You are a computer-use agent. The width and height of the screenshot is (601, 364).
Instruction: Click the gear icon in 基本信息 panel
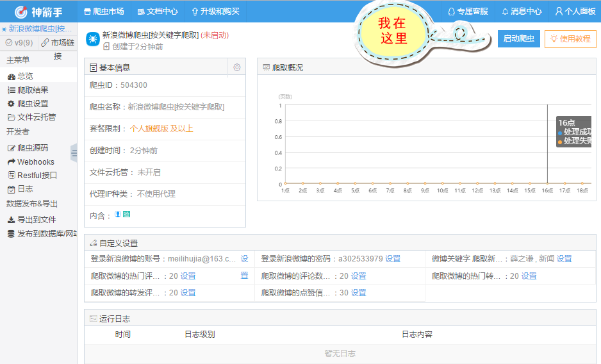pos(236,67)
